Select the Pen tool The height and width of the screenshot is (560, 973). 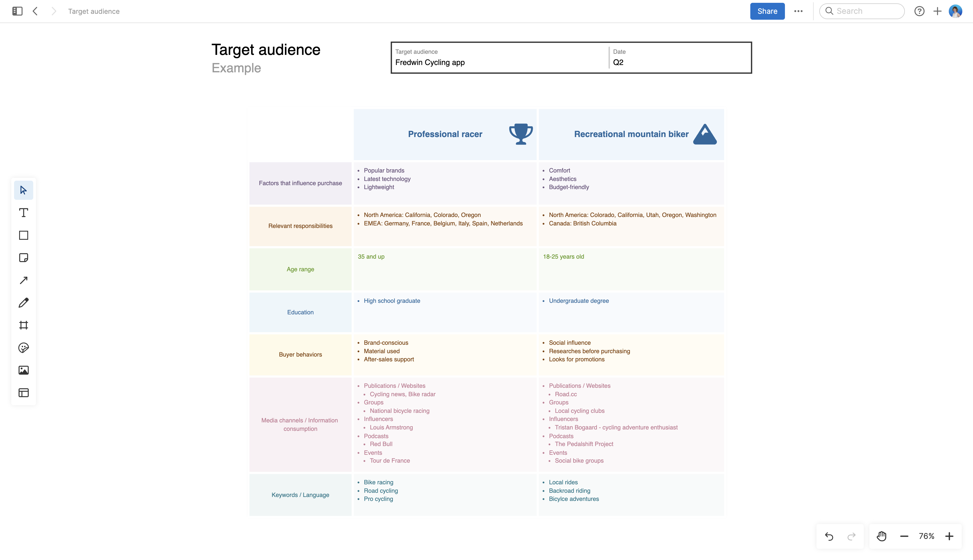[x=23, y=303]
